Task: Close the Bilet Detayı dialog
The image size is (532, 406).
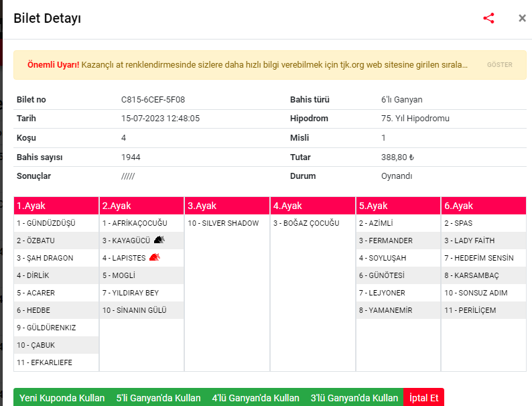Action: (x=522, y=18)
